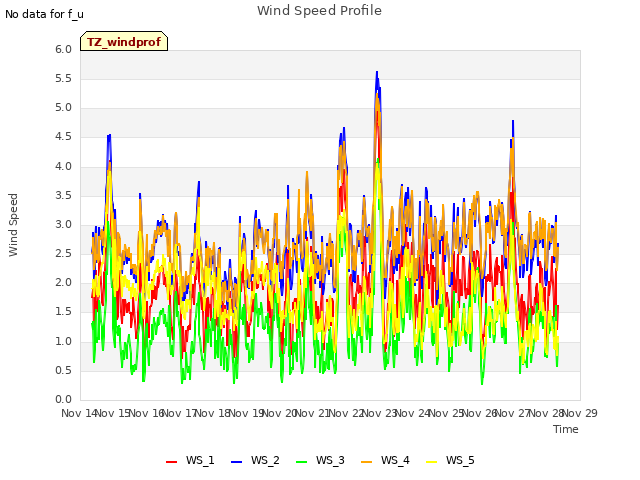Viewport: 640px width, 480px height.
Task: Toggle the WS_5 legend entry
Action: (450, 460)
